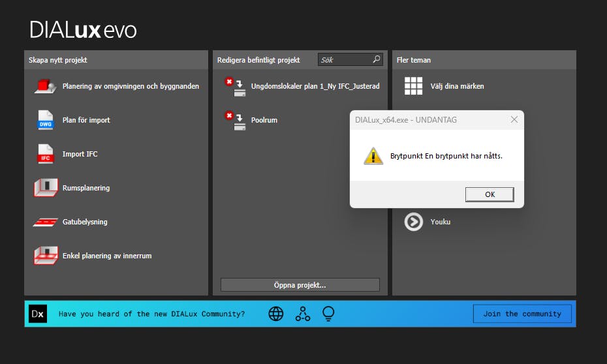Open Rumsplanering project type
Viewport: 607px width, 364px height.
(x=86, y=188)
